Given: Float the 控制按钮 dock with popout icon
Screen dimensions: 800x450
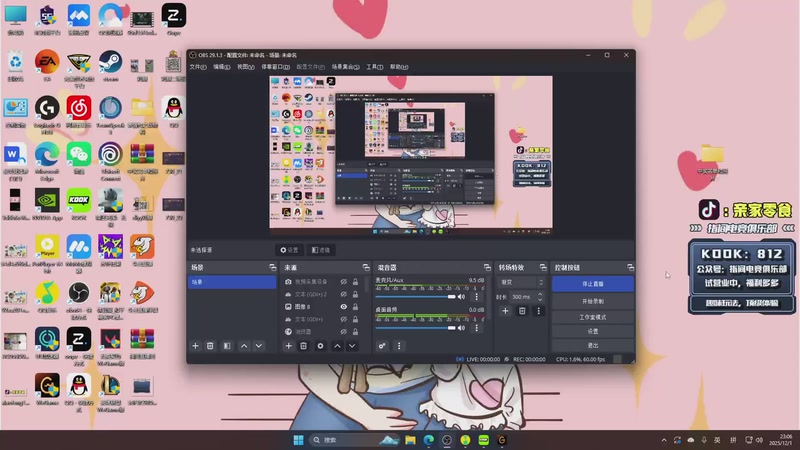Looking at the screenshot, I should (x=631, y=267).
